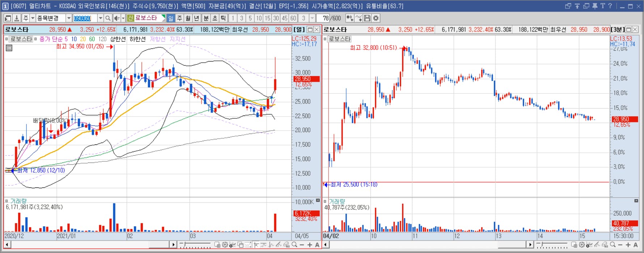Click the chart layout icon in the toolbar
The image size is (644, 253).
click(x=8, y=18)
